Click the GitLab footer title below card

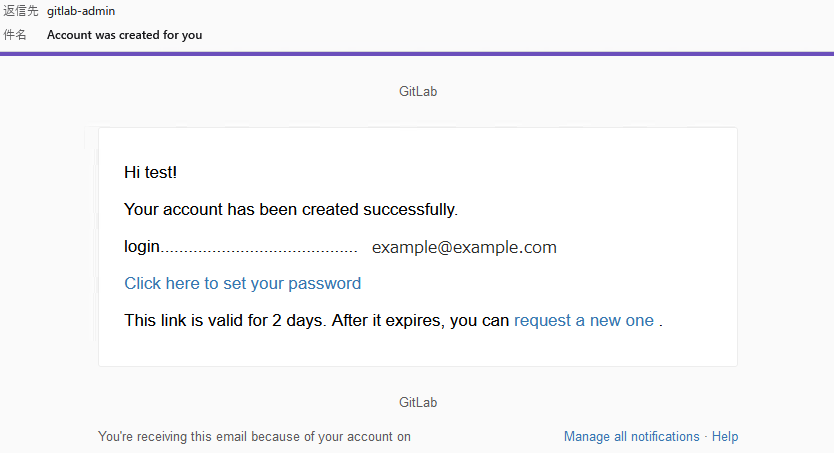[418, 402]
